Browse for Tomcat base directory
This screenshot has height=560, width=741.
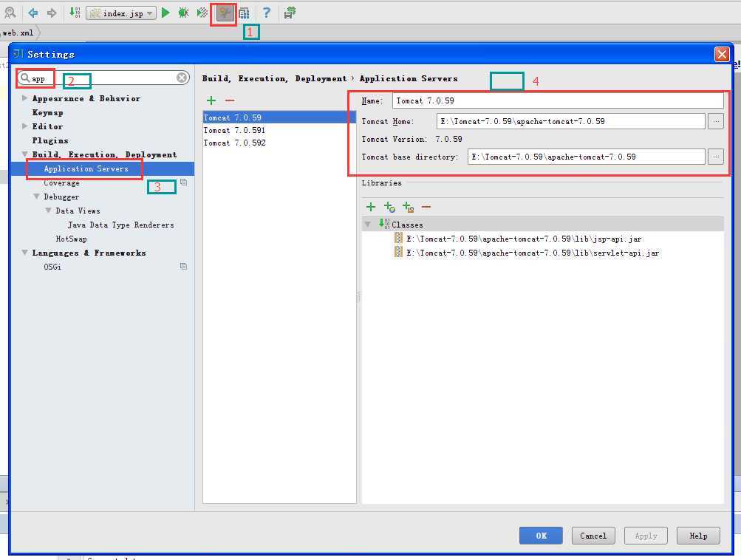coord(716,157)
